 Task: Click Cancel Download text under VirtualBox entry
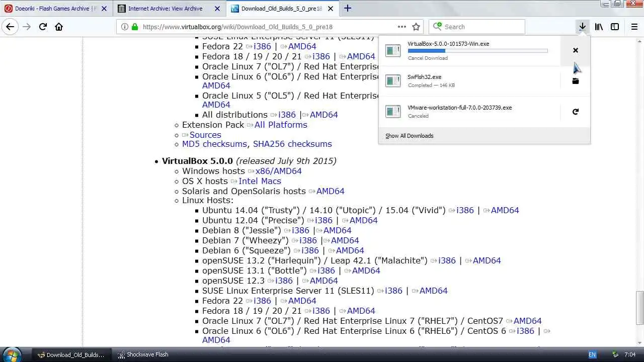click(428, 58)
